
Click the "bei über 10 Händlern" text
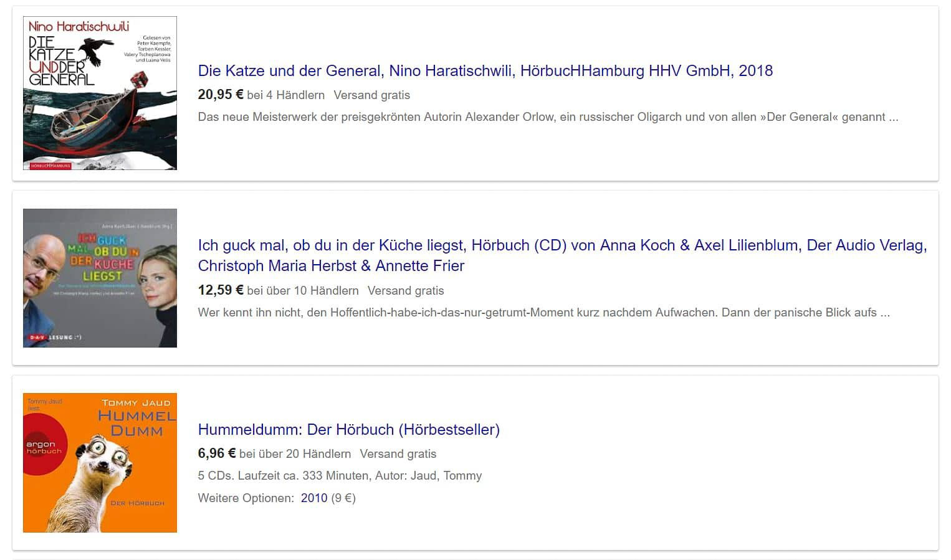click(x=303, y=291)
